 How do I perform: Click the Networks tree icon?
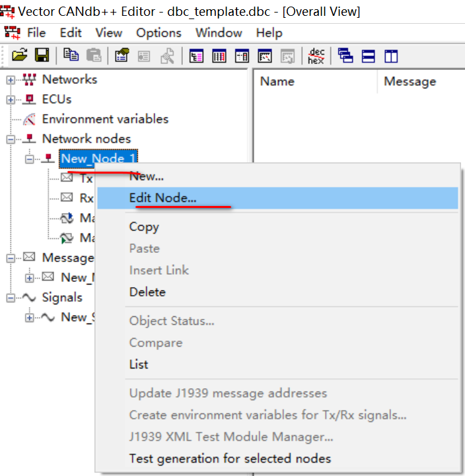click(30, 79)
